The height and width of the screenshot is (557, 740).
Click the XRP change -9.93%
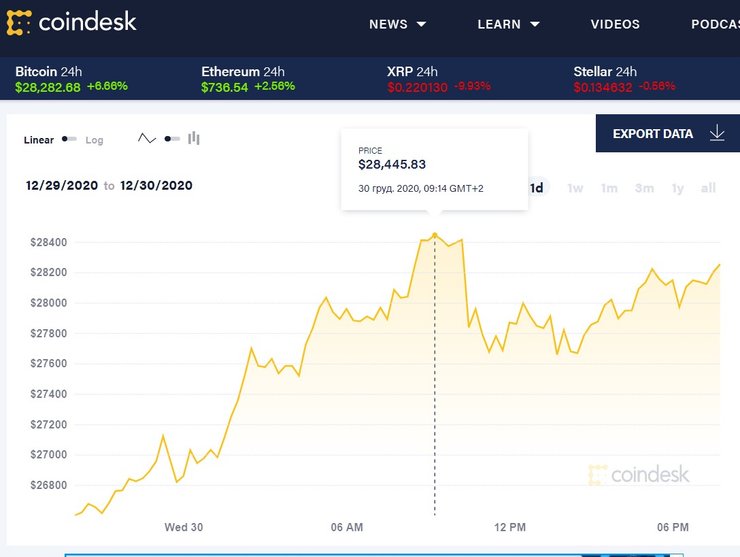click(472, 86)
